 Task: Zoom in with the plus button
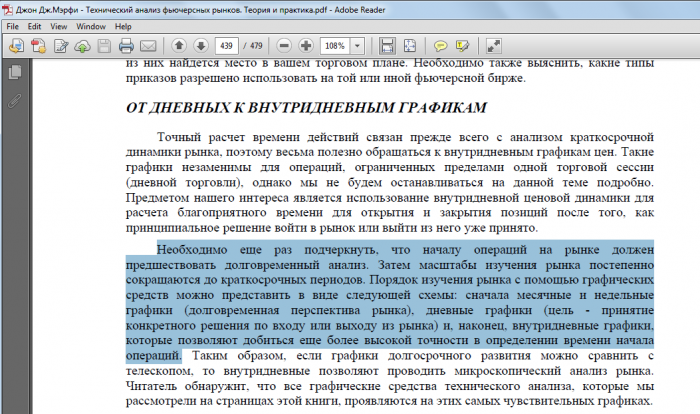coord(305,46)
